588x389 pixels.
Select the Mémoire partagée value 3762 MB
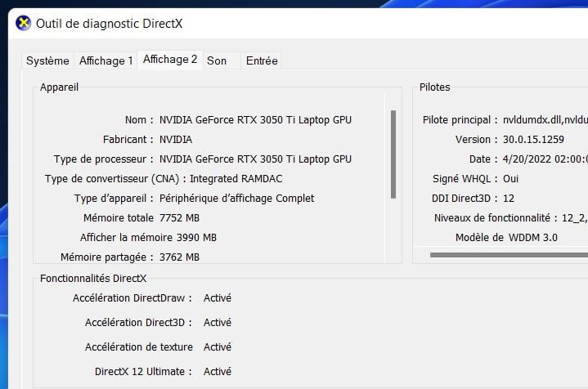pos(179,257)
